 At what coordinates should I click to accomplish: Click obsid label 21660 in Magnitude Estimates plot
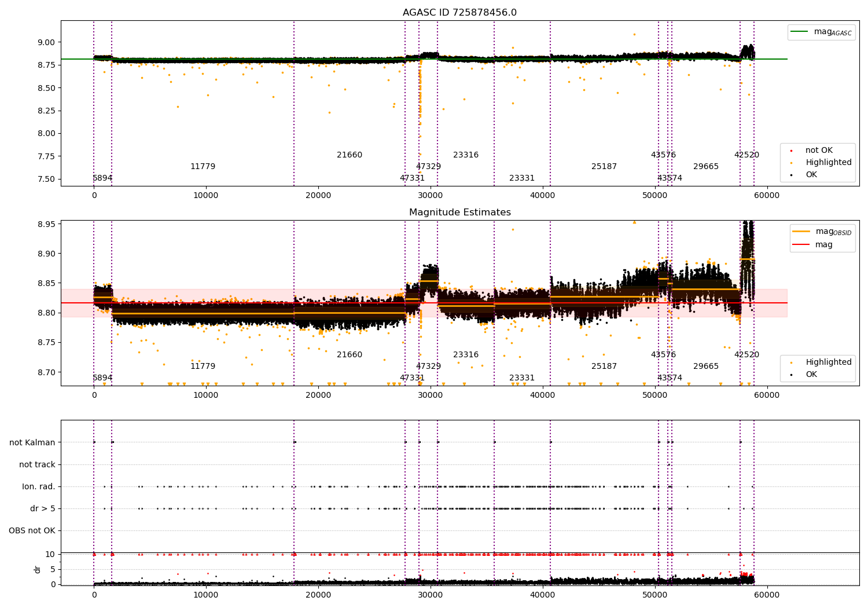tap(350, 355)
